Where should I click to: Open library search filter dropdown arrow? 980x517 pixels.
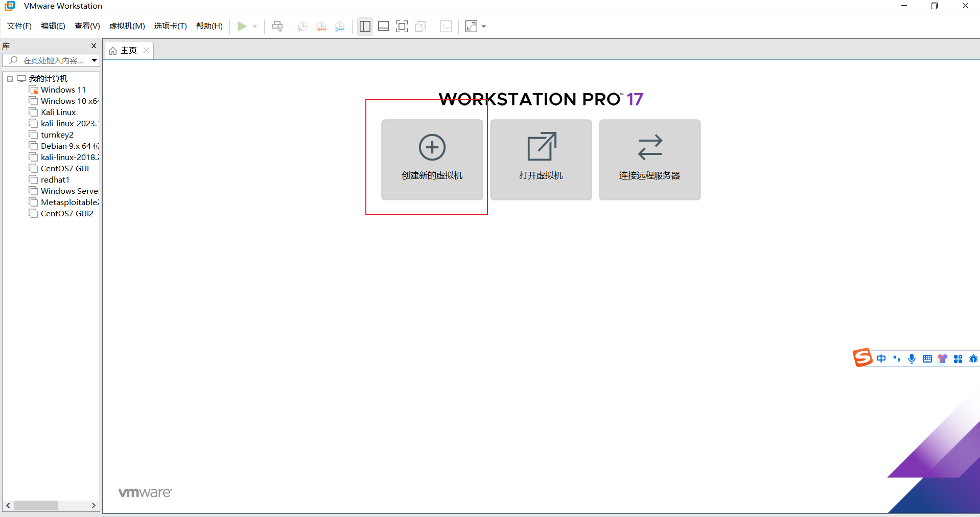(x=95, y=60)
